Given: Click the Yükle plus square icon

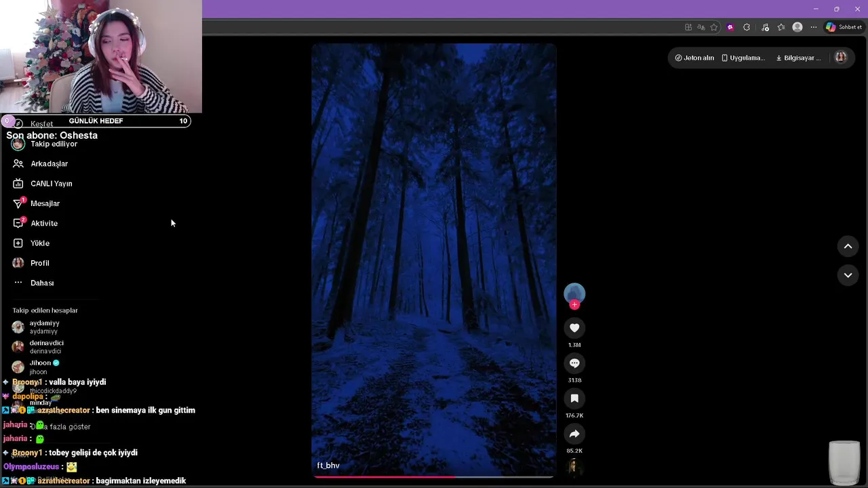Looking at the screenshot, I should point(18,243).
